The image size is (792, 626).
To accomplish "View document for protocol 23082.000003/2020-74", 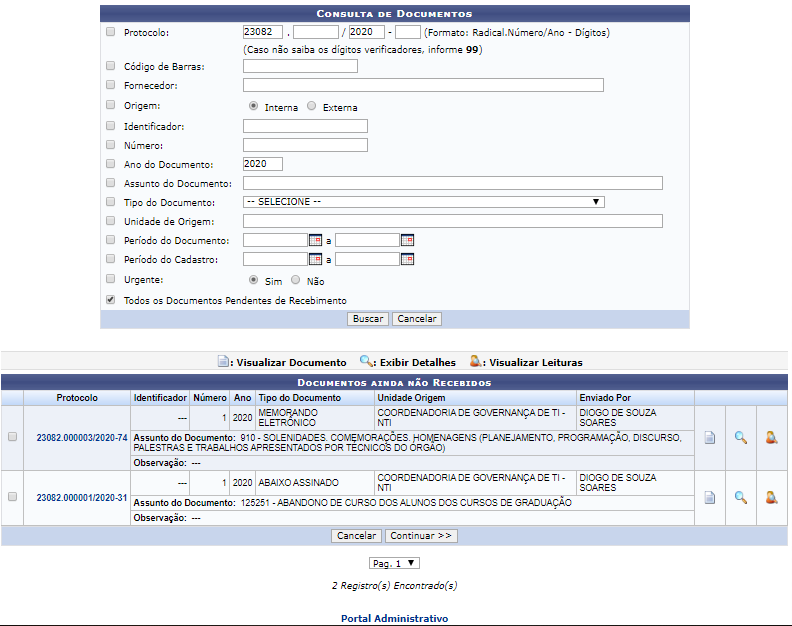I will click(x=710, y=438).
